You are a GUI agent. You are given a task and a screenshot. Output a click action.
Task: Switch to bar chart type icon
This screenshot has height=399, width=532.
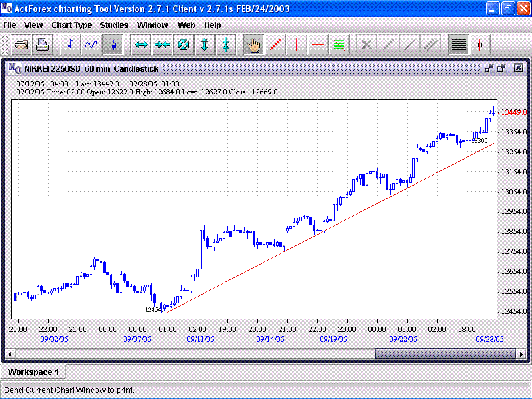[x=70, y=45]
